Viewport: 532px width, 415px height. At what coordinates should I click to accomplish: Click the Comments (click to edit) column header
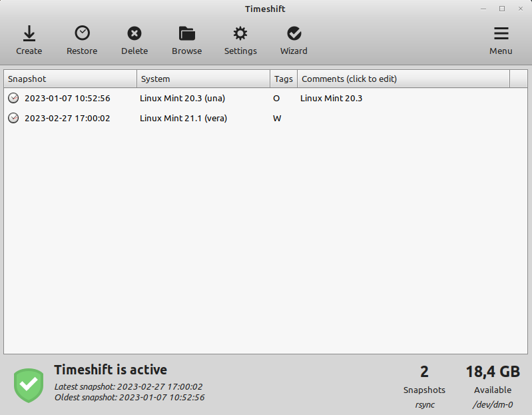point(403,79)
